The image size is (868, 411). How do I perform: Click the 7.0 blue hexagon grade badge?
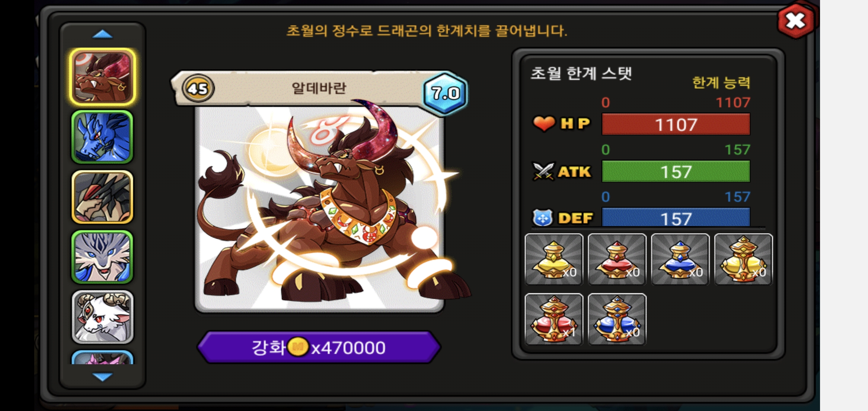(x=445, y=93)
